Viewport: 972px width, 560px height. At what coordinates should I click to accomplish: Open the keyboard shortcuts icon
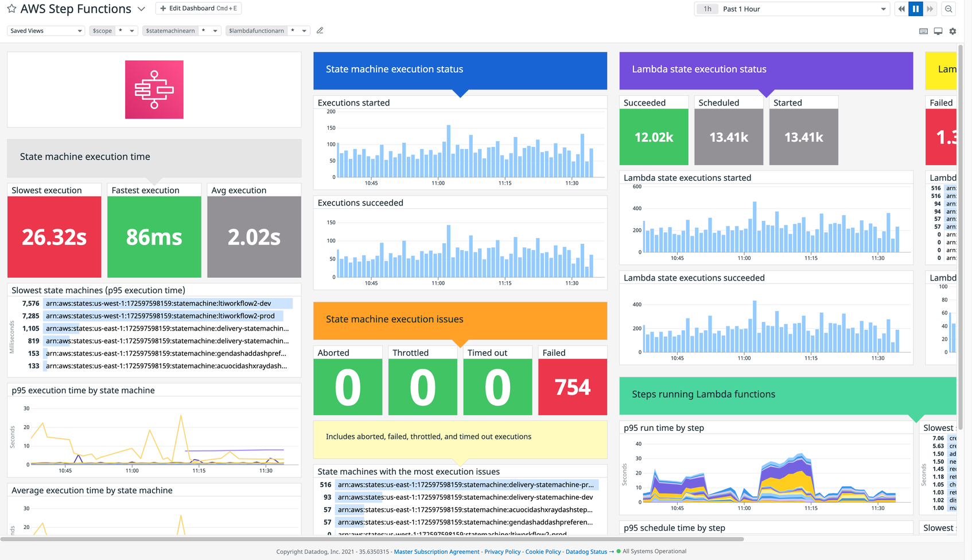(x=923, y=30)
